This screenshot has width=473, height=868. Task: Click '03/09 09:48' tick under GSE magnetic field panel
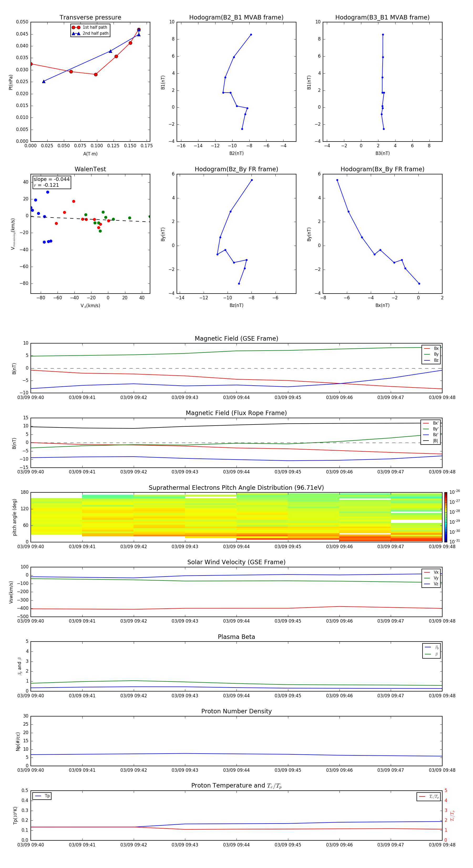442,398
